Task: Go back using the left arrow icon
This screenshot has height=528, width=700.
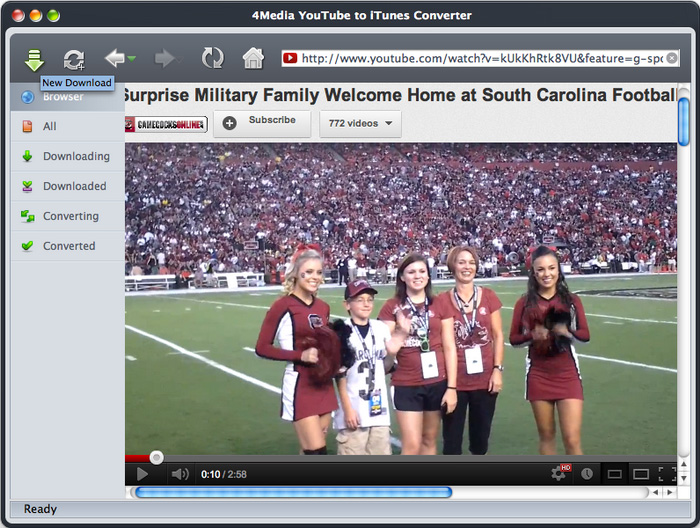Action: (115, 59)
